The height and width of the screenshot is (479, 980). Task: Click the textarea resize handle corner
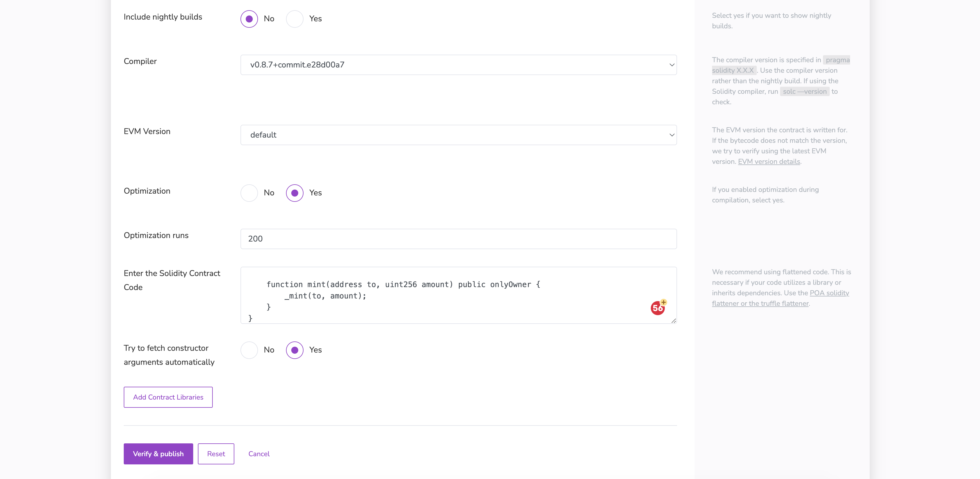(x=673, y=321)
